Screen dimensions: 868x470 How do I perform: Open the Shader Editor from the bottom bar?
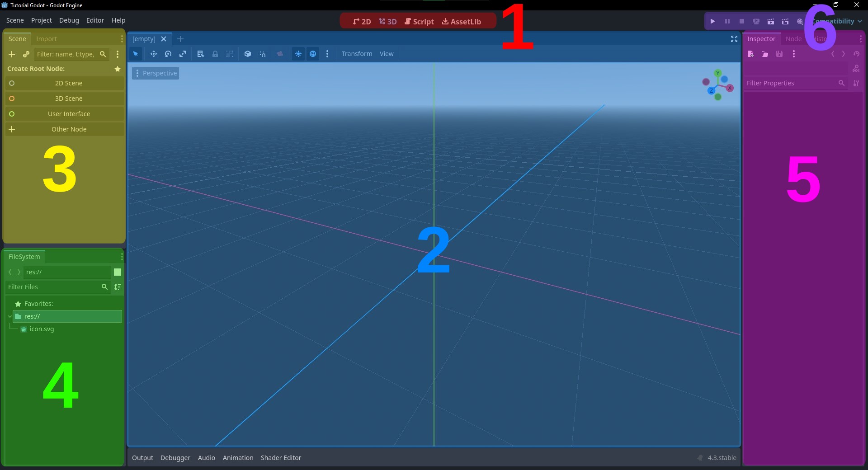pos(281,458)
